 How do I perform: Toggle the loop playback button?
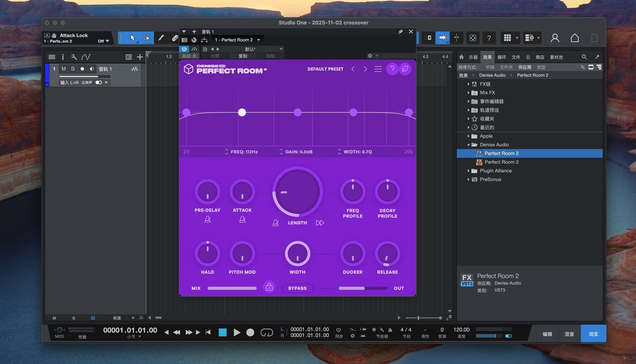(267, 333)
